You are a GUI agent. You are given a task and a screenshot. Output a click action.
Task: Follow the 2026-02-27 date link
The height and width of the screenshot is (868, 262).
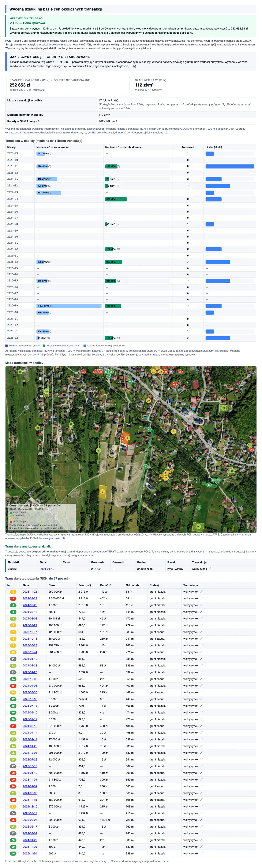(x=30, y=625)
